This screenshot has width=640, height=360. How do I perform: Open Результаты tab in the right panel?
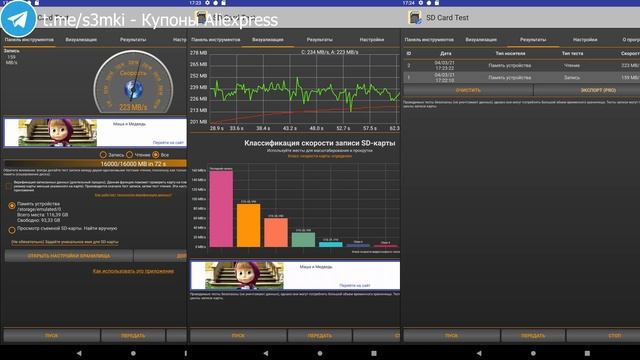(x=533, y=40)
